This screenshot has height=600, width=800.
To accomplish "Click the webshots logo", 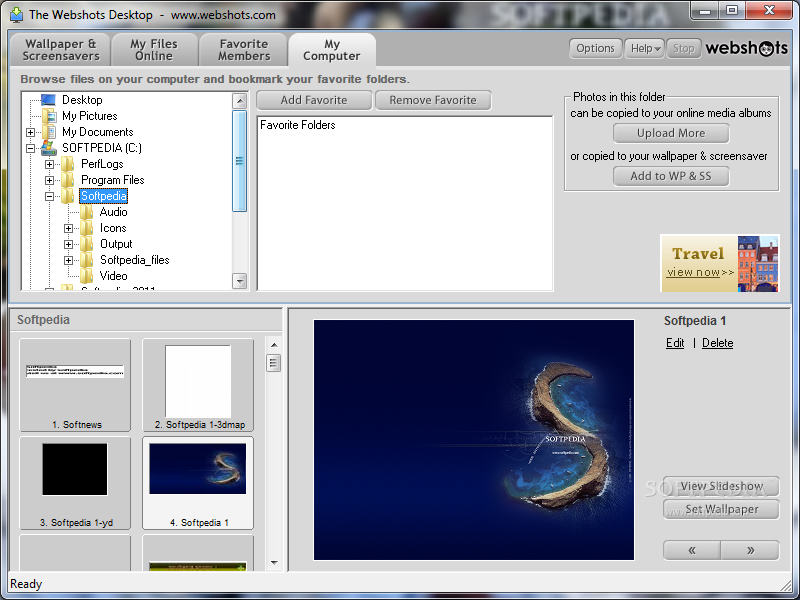I will click(746, 48).
